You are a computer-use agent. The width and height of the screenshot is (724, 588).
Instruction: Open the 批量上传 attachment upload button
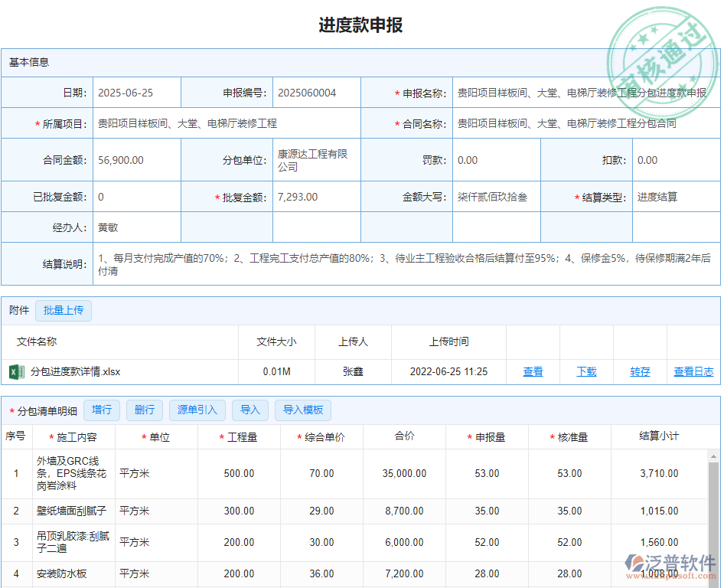[64, 310]
